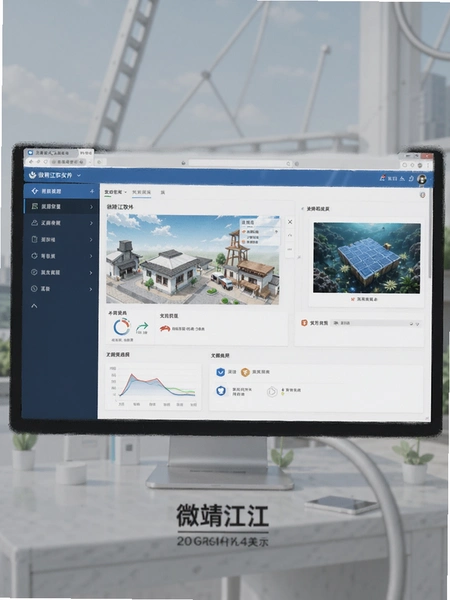Screen dimensions: 450x600
Task: Click the village 3D scene image
Action: [x=192, y=259]
